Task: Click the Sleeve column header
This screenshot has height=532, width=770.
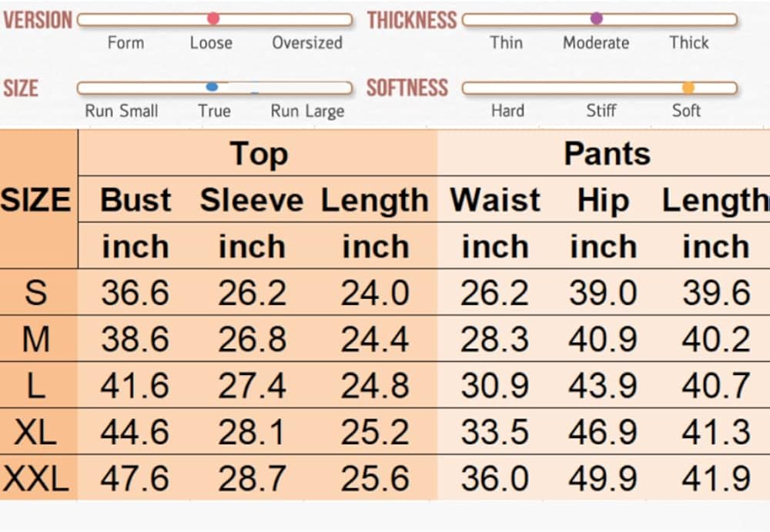Action: tap(252, 200)
